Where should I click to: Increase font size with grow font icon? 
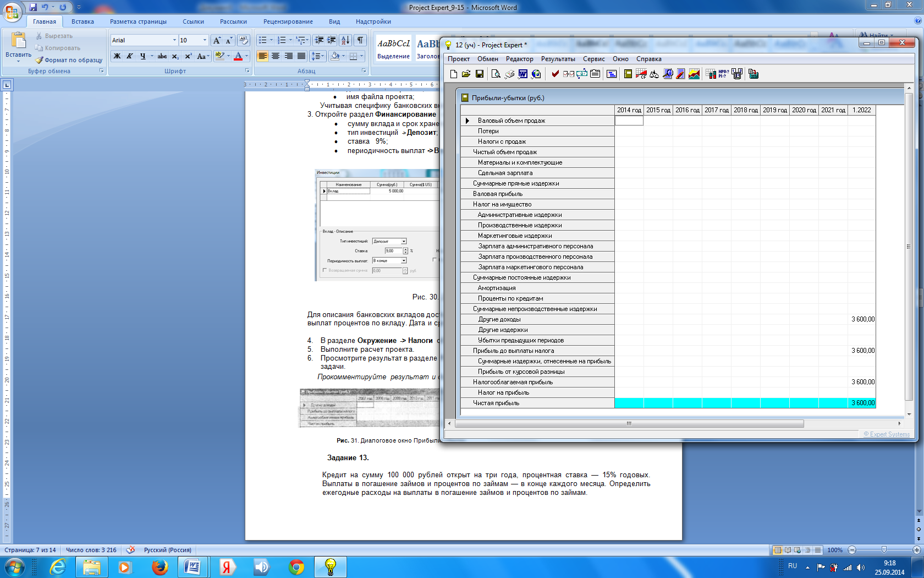tap(217, 40)
